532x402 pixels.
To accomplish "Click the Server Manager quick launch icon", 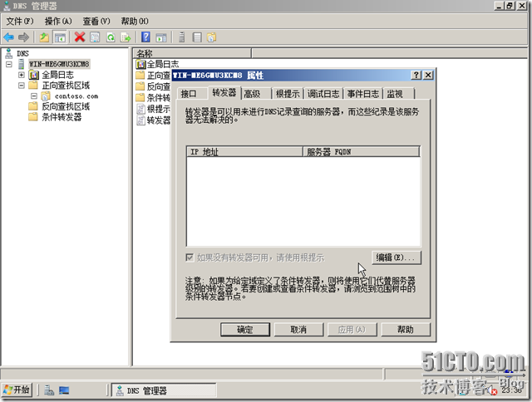I will click(49, 390).
